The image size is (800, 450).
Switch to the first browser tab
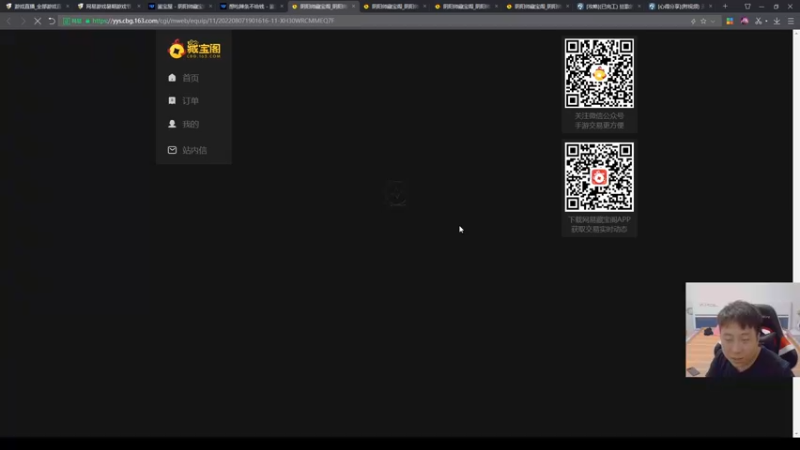click(x=36, y=6)
